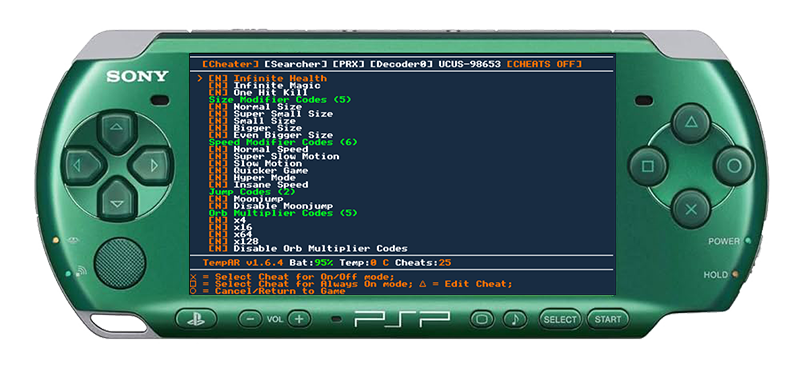Toggle the Super Small Size cheat

coord(271,114)
